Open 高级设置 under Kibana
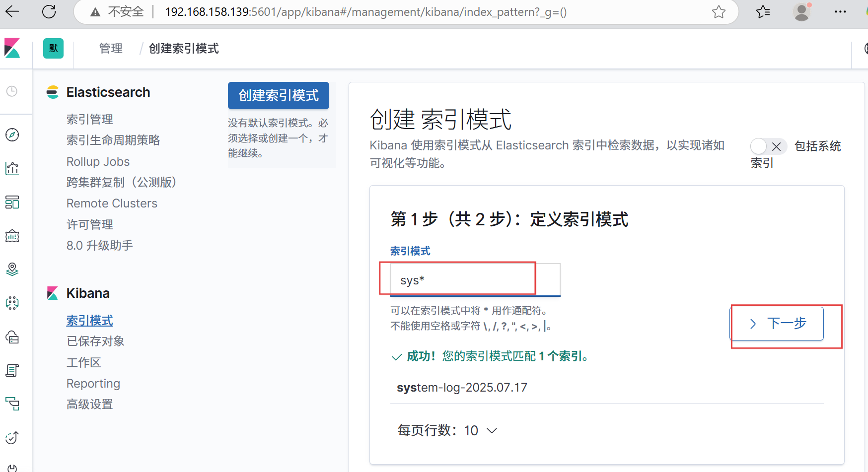Screen dimensions: 868x472 (90, 405)
